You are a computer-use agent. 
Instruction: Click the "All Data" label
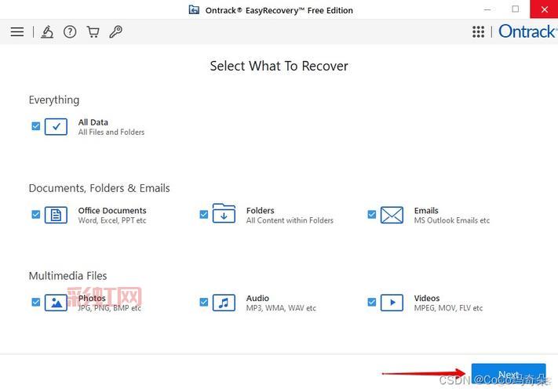(93, 122)
